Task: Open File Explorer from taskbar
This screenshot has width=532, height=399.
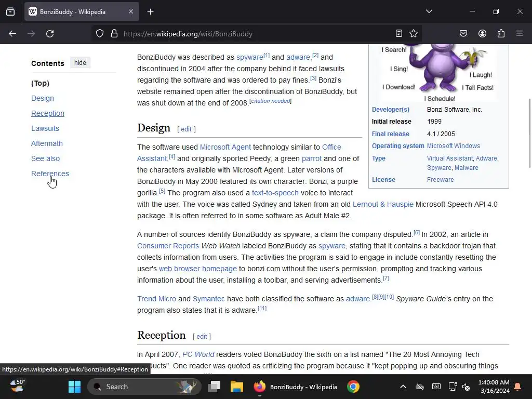Action: click(x=237, y=387)
